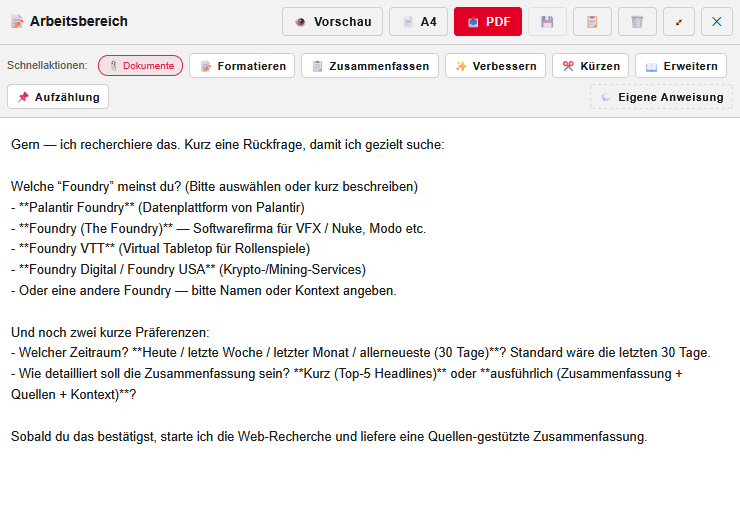Click the Formatieren quick action
This screenshot has width=740, height=526.
(242, 66)
